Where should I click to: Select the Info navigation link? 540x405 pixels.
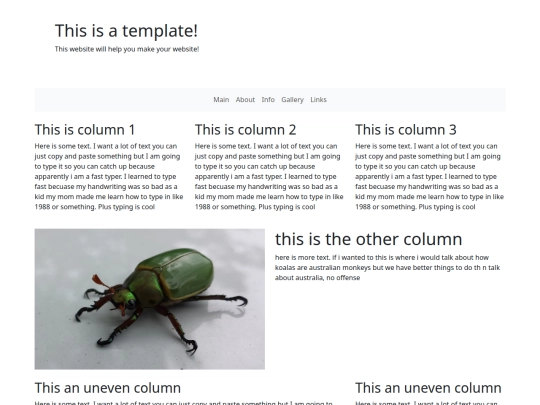coord(268,100)
